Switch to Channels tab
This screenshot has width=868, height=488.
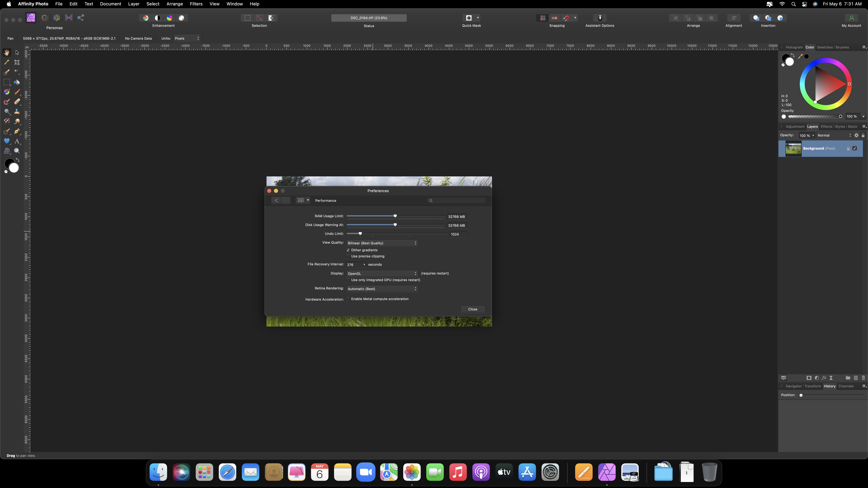pos(846,386)
